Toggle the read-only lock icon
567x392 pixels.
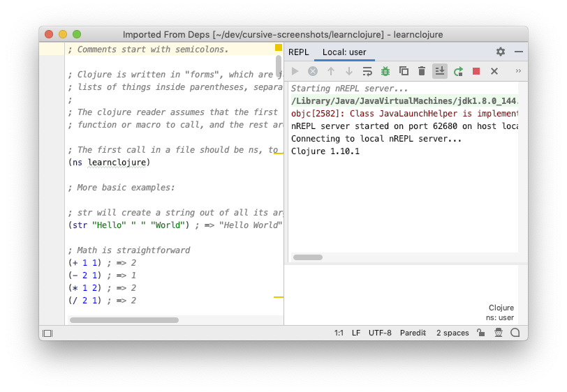[480, 333]
